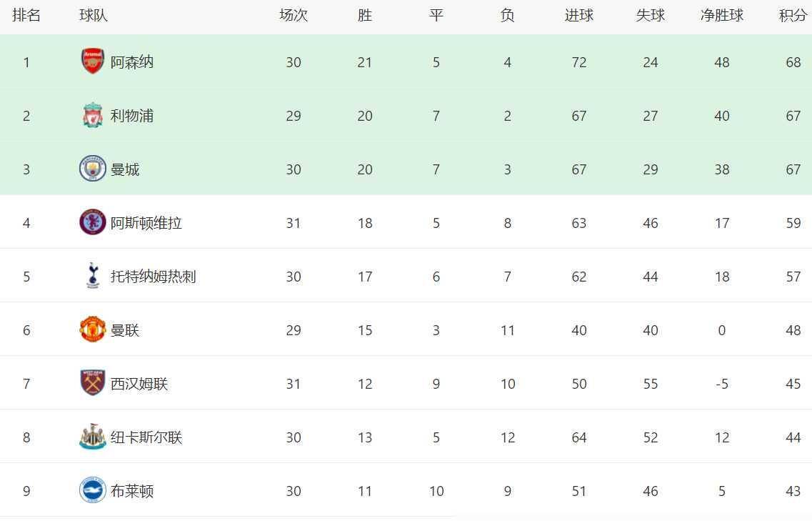Viewport: 812px width, 521px height.
Task: Open the 阿森纳 team name link
Action: 132,62
